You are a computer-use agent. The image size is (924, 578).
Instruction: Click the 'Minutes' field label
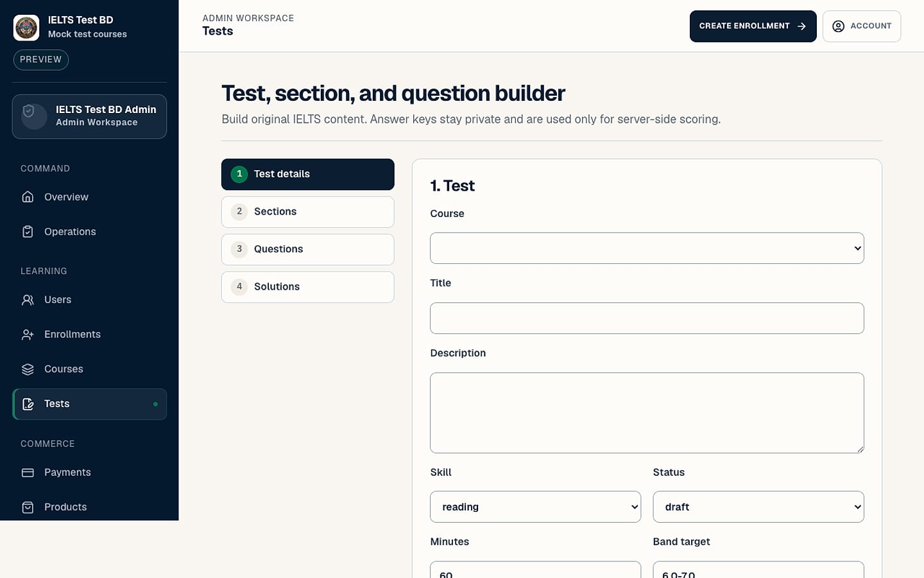point(449,541)
